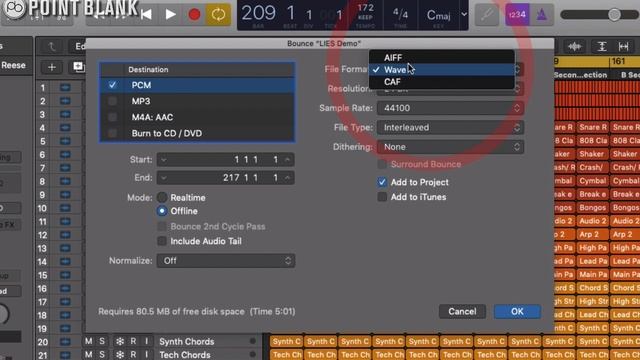Click the tuner icon in the control bar
640x360 pixels.
[487, 15]
